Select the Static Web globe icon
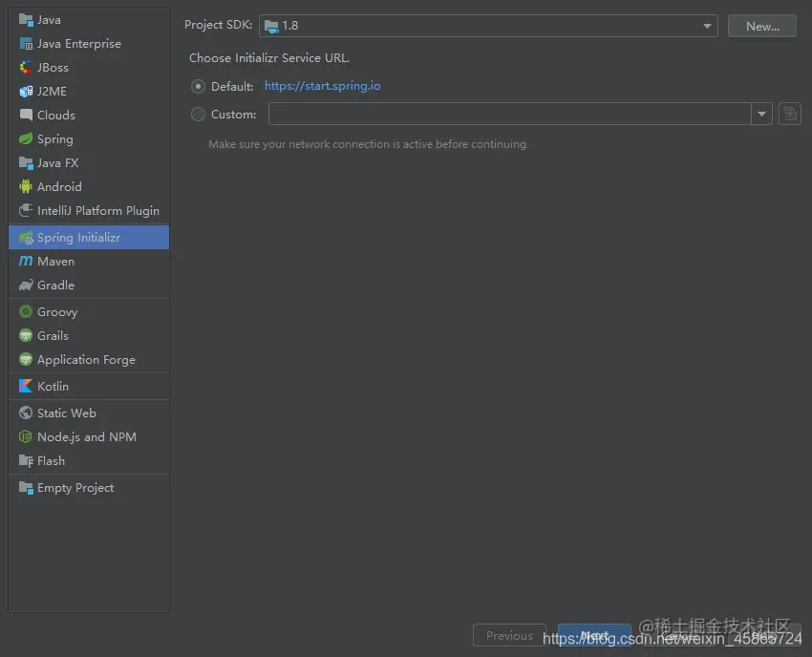This screenshot has width=812, height=657. pyautogui.click(x=26, y=413)
